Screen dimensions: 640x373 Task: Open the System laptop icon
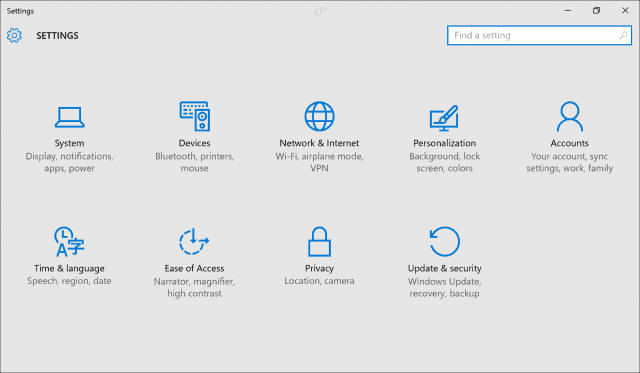point(69,117)
